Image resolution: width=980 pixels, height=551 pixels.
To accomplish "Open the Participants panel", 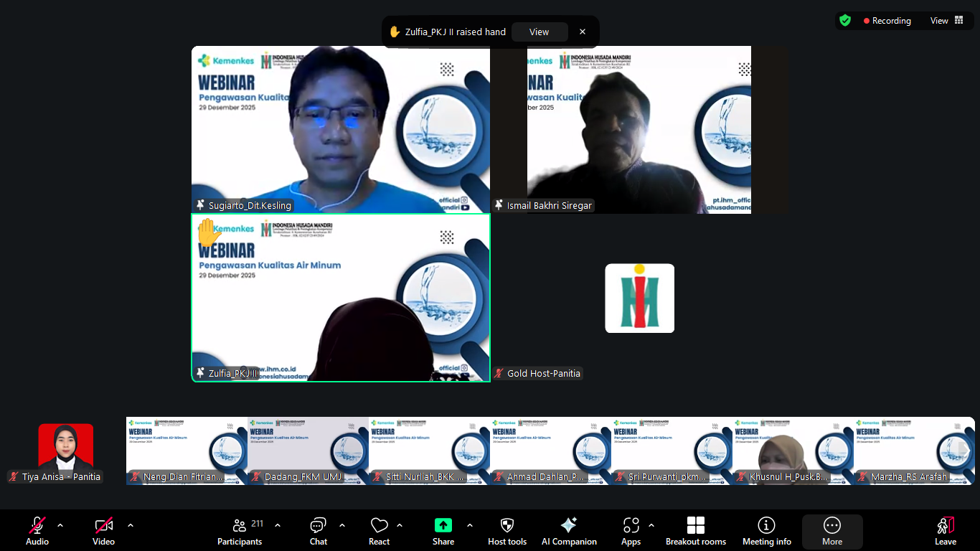I will (240, 532).
